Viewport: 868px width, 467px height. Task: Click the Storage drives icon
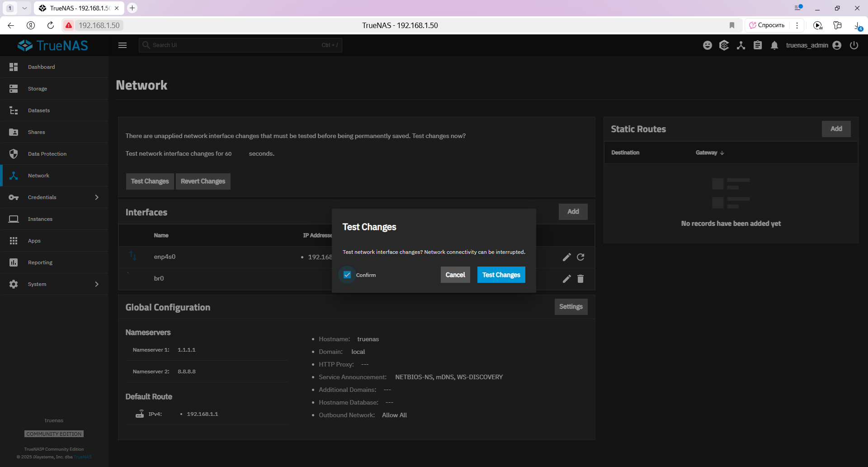click(x=14, y=89)
